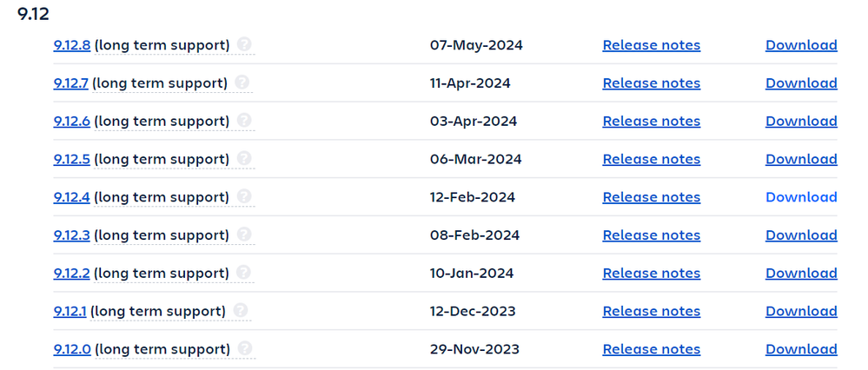The height and width of the screenshot is (370, 868).
Task: Open Release notes for 9.12.4
Action: click(652, 197)
